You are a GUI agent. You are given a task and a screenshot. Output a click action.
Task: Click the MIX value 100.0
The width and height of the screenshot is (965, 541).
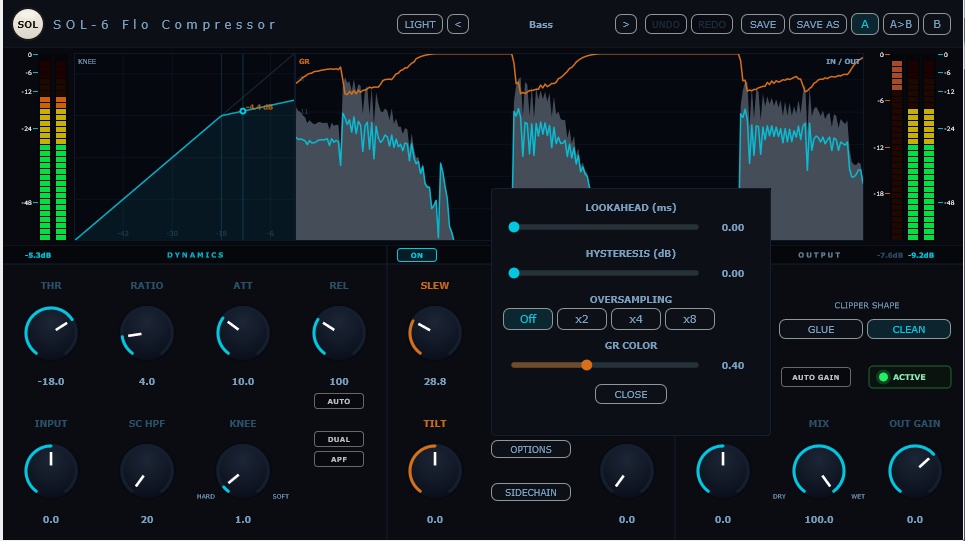[x=819, y=519]
